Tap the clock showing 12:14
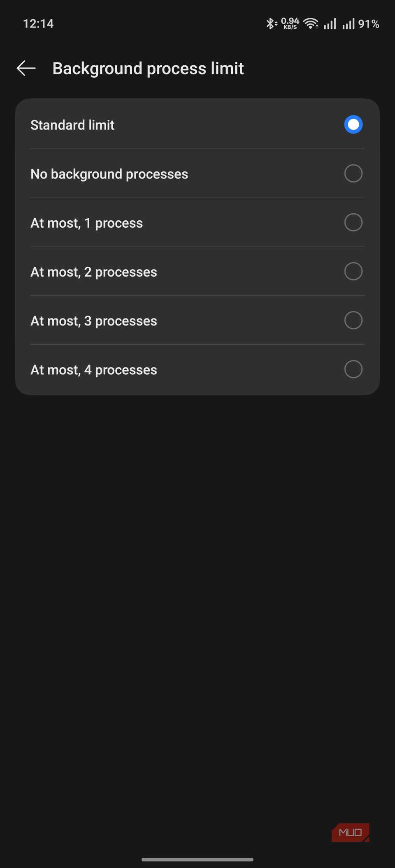This screenshot has height=868, width=395. point(39,23)
